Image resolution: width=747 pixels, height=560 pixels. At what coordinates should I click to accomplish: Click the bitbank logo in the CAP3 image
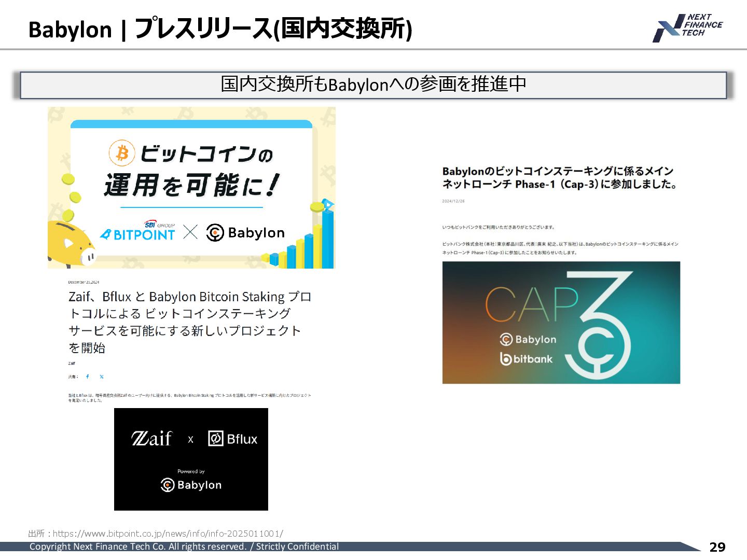click(x=526, y=359)
